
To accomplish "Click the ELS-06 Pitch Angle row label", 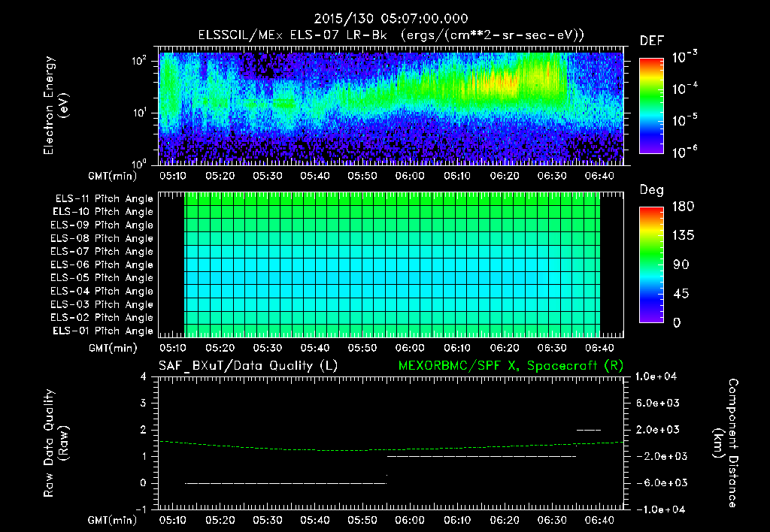I will pyautogui.click(x=102, y=265).
